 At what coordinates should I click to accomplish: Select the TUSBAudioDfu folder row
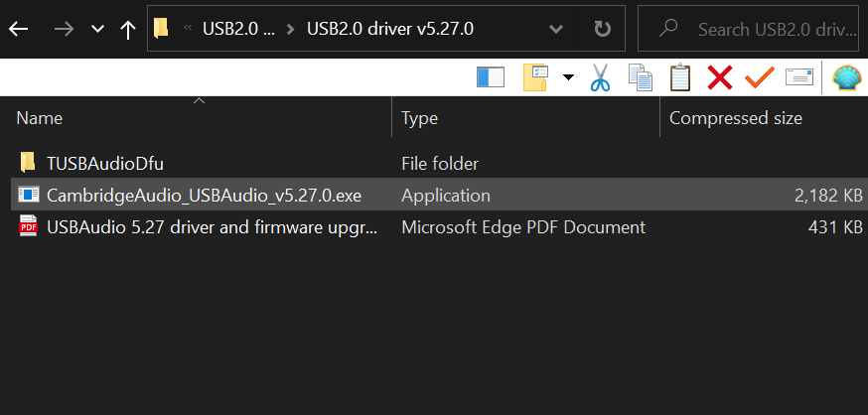click(438, 163)
